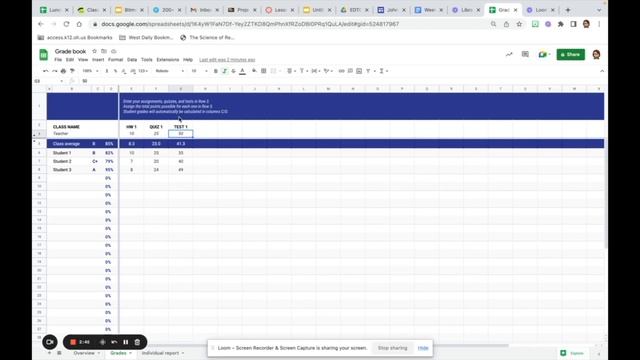Click the green Share button

571,54
